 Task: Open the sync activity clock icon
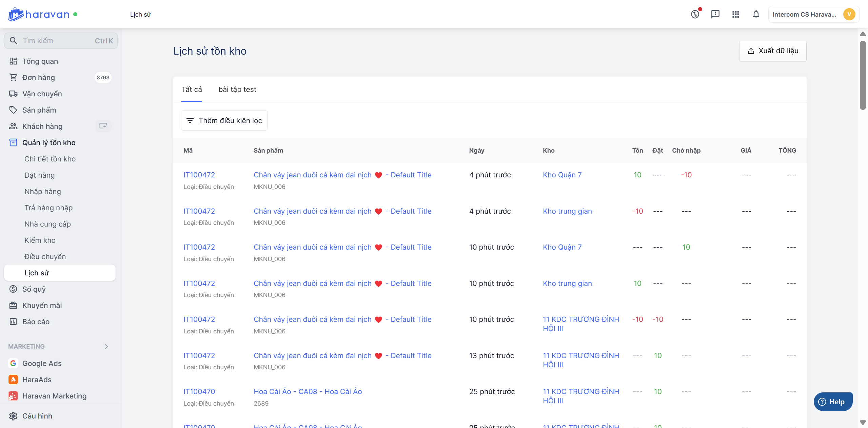[x=695, y=14]
